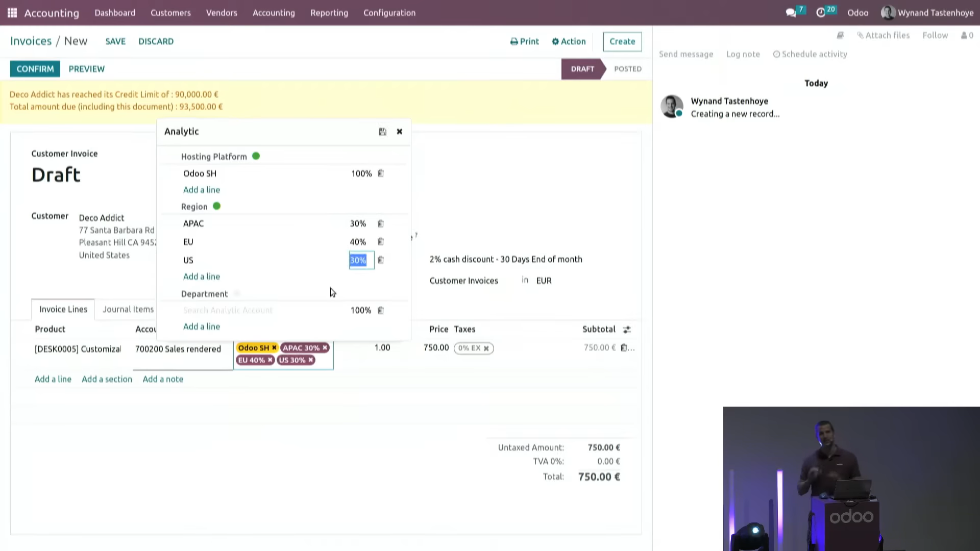
Task: Add a line to the invoice lines table
Action: [53, 379]
